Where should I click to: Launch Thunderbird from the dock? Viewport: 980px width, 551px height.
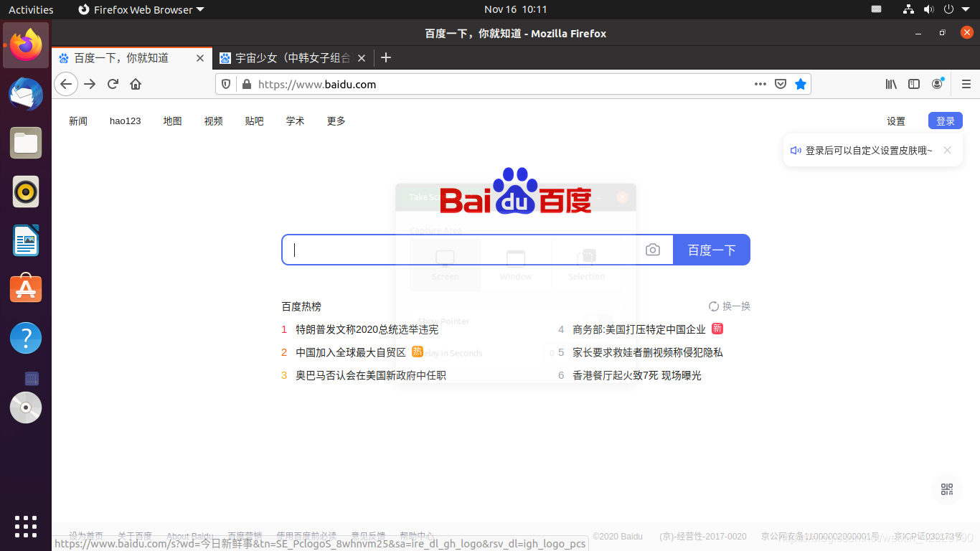click(26, 94)
